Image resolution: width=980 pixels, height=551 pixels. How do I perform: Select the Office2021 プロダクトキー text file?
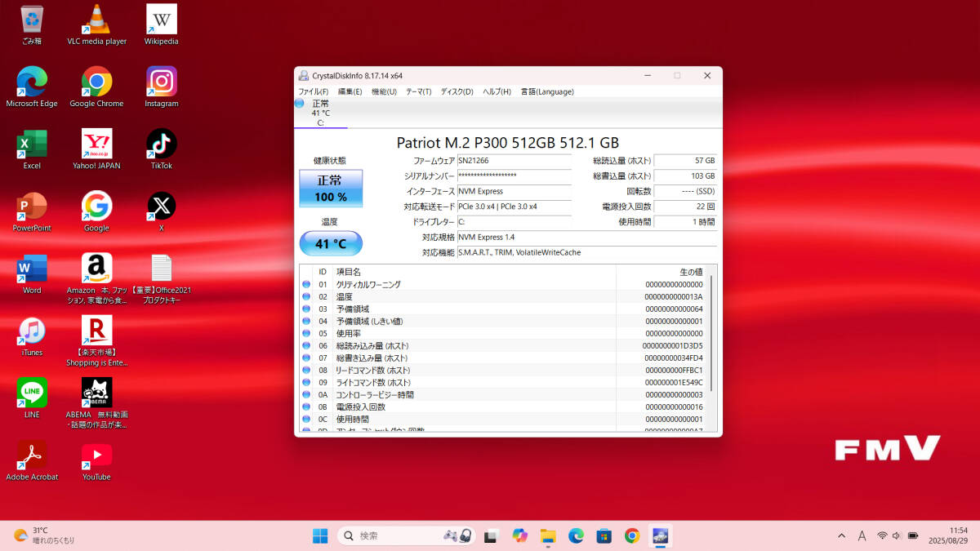coord(161,279)
